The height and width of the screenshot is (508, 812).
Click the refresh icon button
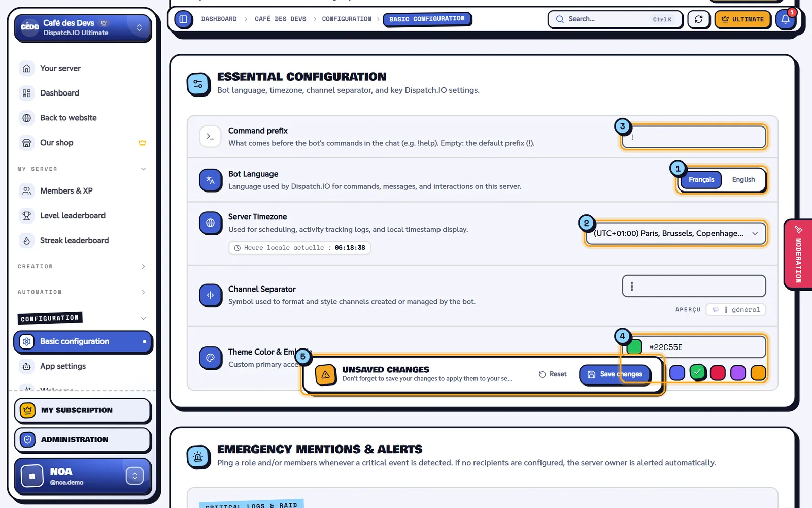[x=698, y=19]
